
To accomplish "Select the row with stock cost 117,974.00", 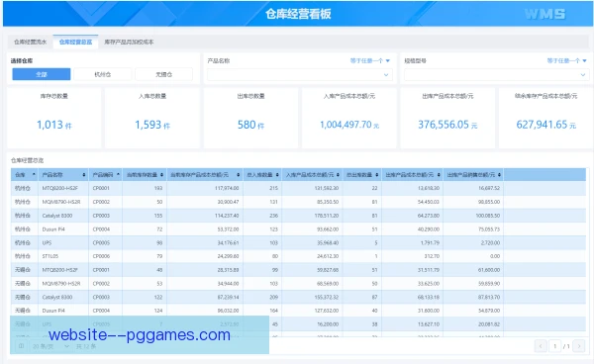I will click(298, 188).
